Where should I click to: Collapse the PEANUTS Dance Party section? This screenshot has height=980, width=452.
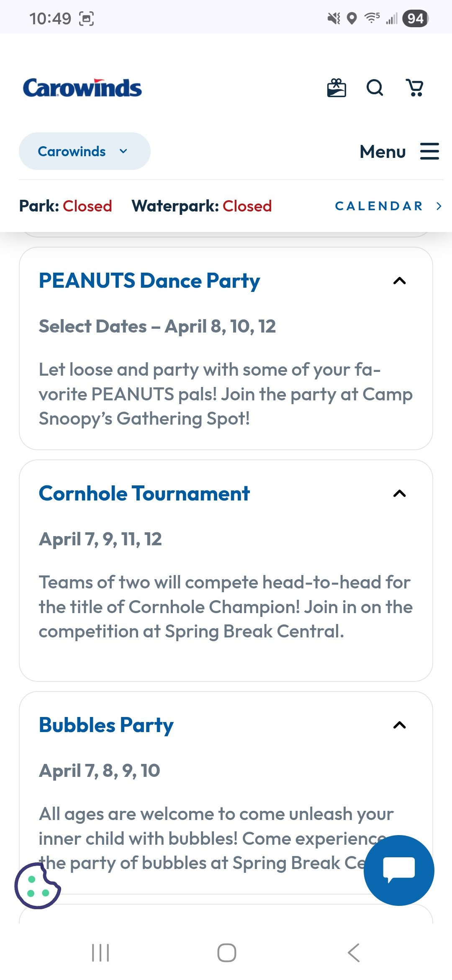[x=400, y=281]
